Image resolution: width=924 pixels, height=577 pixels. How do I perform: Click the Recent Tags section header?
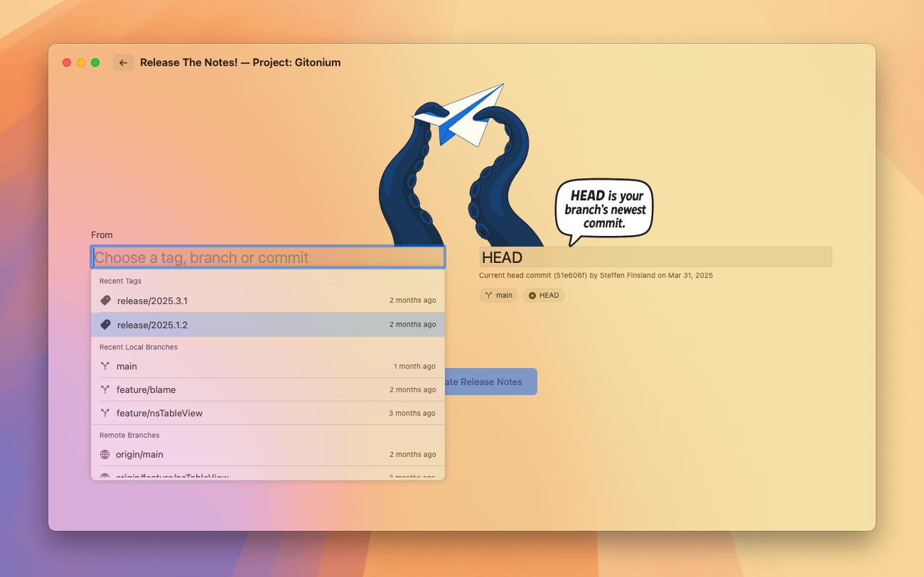pyautogui.click(x=120, y=281)
